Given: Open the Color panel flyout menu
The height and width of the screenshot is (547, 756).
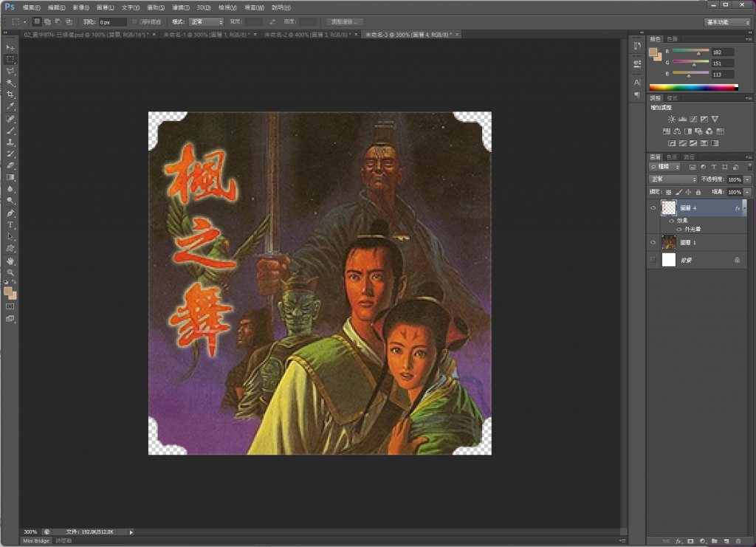Looking at the screenshot, I should (749, 39).
